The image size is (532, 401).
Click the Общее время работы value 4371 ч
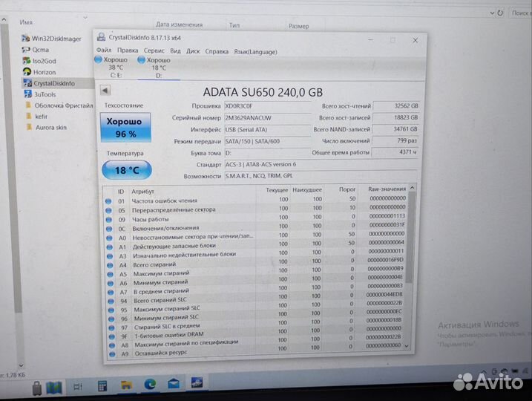click(x=395, y=152)
